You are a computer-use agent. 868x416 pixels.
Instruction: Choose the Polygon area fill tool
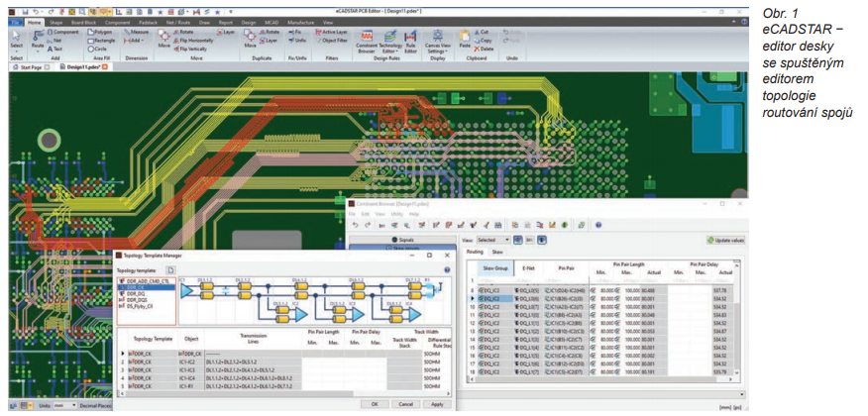(x=101, y=32)
